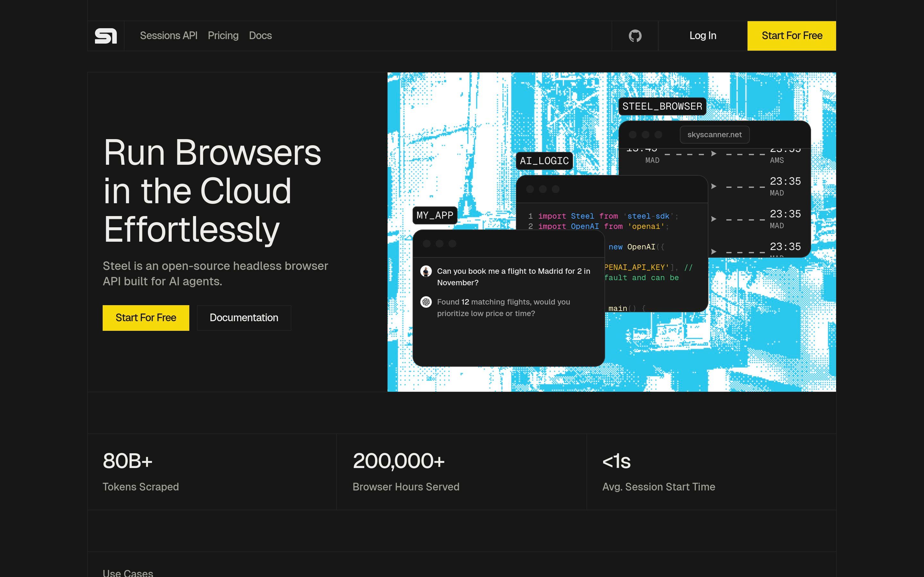The image size is (924, 577).
Task: Go to the Pricing page
Action: click(223, 36)
